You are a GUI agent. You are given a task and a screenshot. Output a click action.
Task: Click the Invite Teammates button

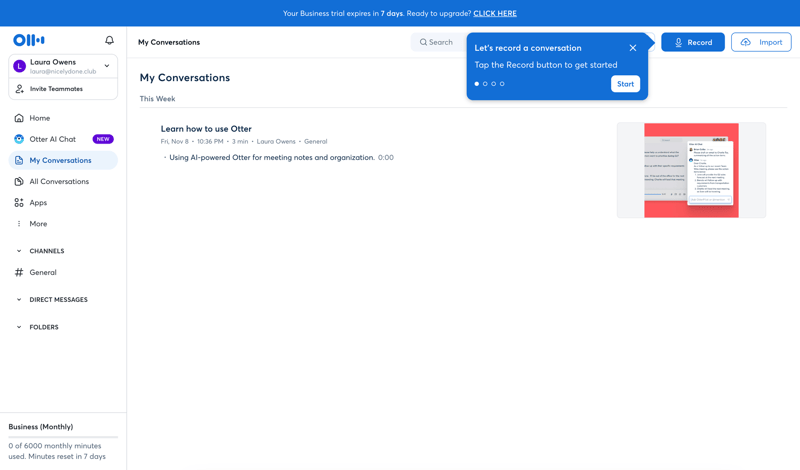pos(63,89)
